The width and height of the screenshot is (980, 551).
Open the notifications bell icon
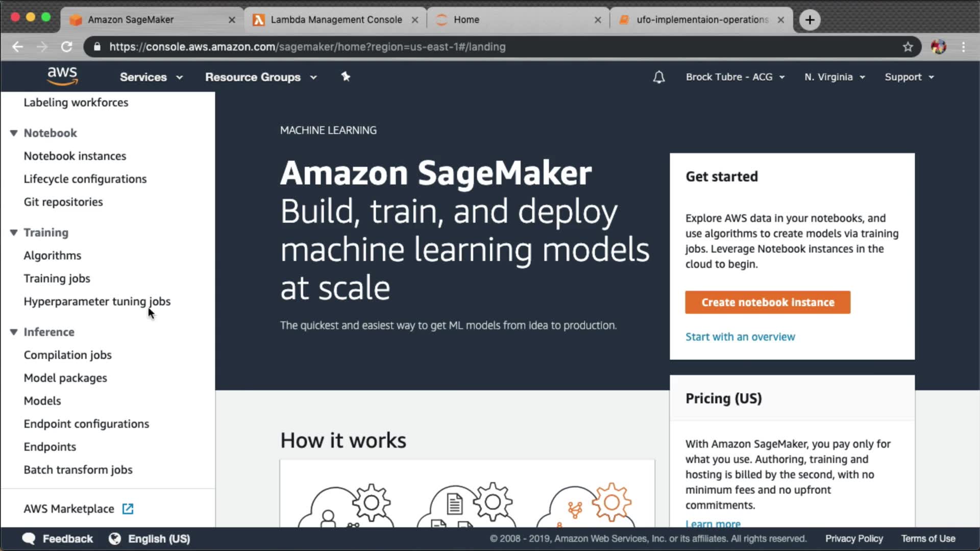point(659,77)
